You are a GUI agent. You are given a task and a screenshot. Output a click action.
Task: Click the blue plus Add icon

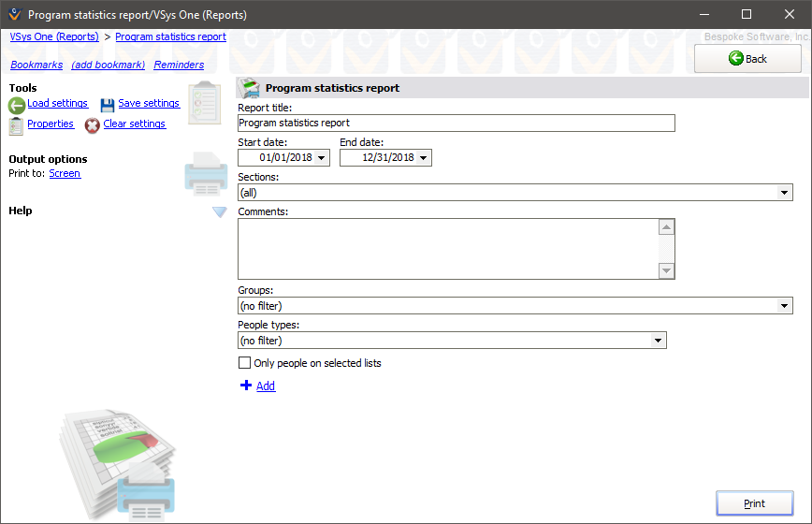point(246,386)
